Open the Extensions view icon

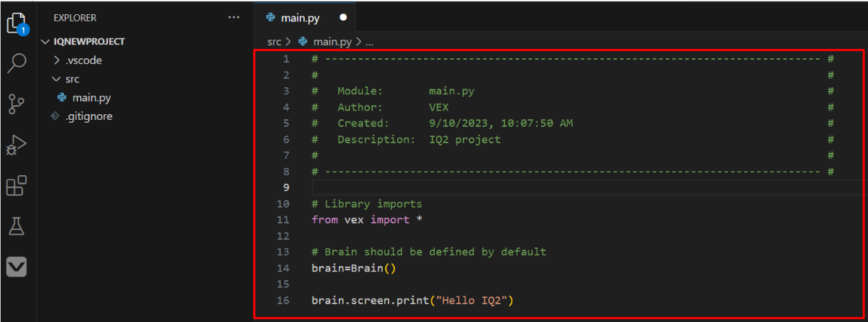coord(17,186)
